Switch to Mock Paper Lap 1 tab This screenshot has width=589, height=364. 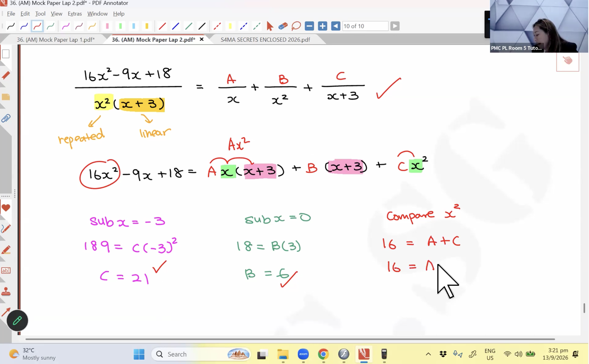tap(56, 39)
